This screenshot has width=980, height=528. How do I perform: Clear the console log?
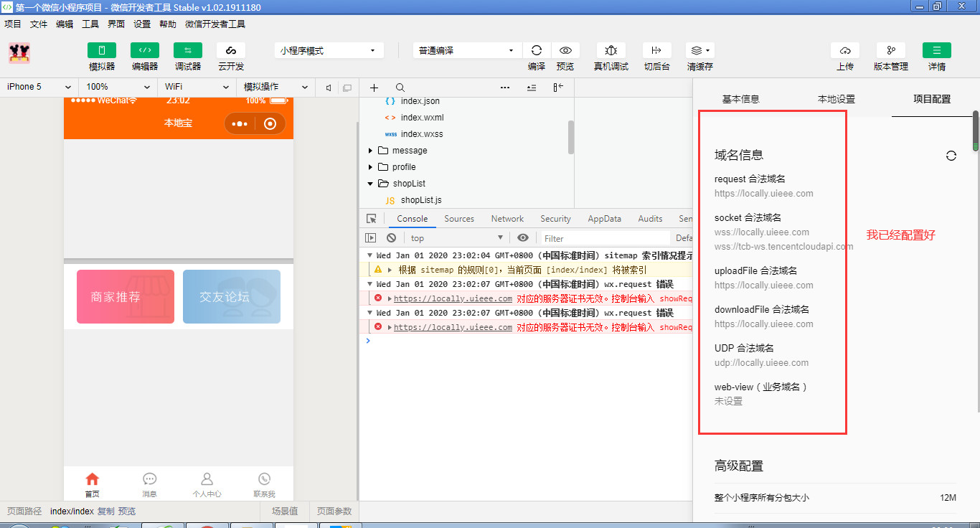(391, 238)
